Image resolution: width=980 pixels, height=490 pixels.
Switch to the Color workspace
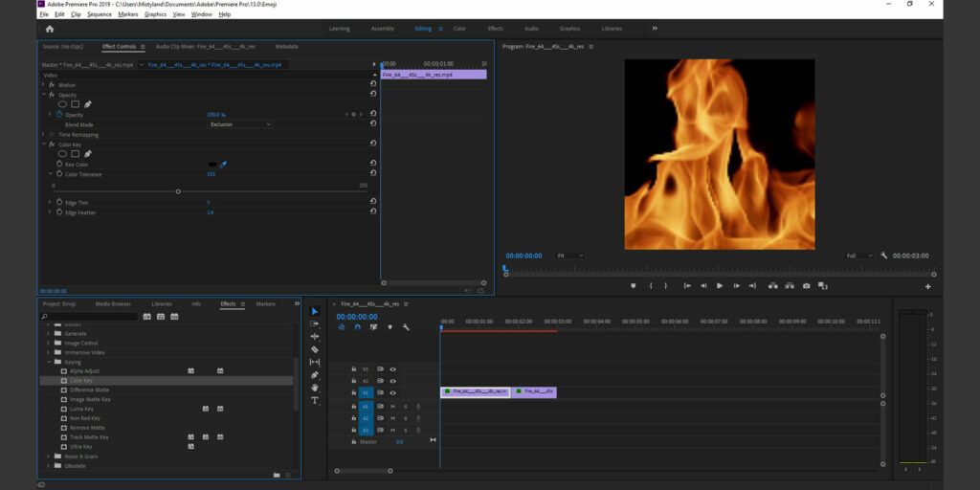[459, 29]
